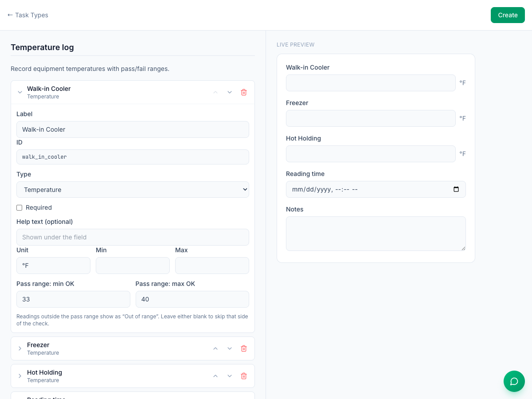The image size is (532, 399).
Task: Open calendar picker in Reading time preview
Action: [456, 189]
